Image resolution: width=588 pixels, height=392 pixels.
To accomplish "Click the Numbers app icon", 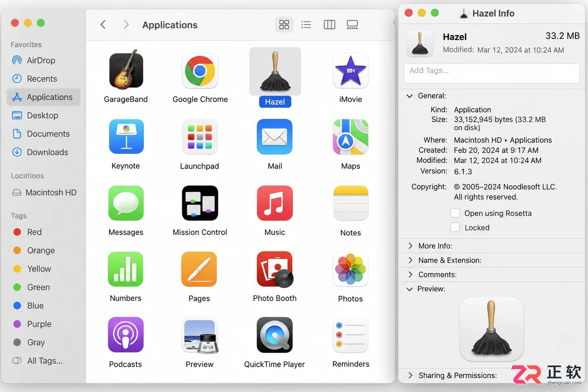I will 126,269.
